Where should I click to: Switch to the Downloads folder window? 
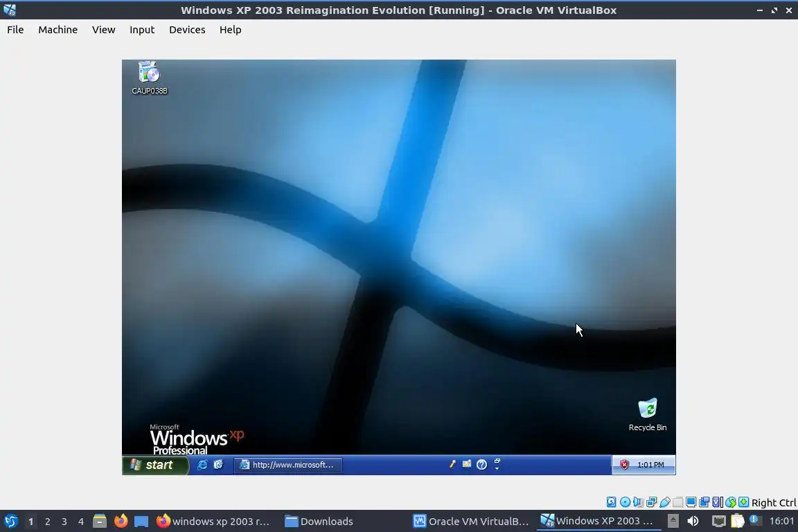[319, 521]
